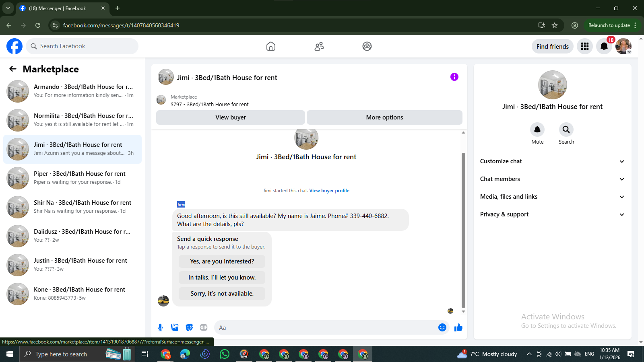Viewport: 644px width, 362px height.
Task: Open the Groups icon in top navigation
Action: pos(367,46)
